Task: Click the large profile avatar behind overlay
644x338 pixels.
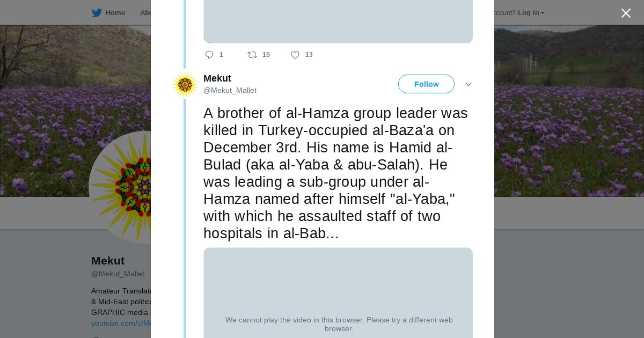Action: tap(121, 187)
